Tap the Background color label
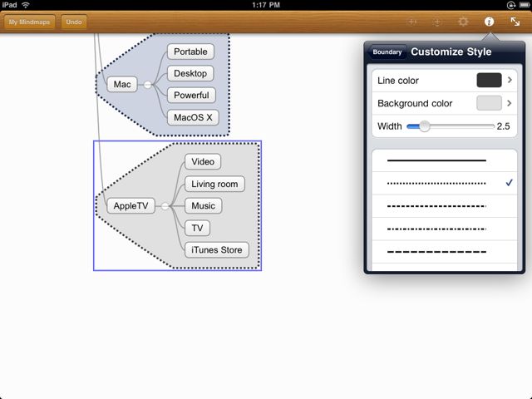 point(415,103)
